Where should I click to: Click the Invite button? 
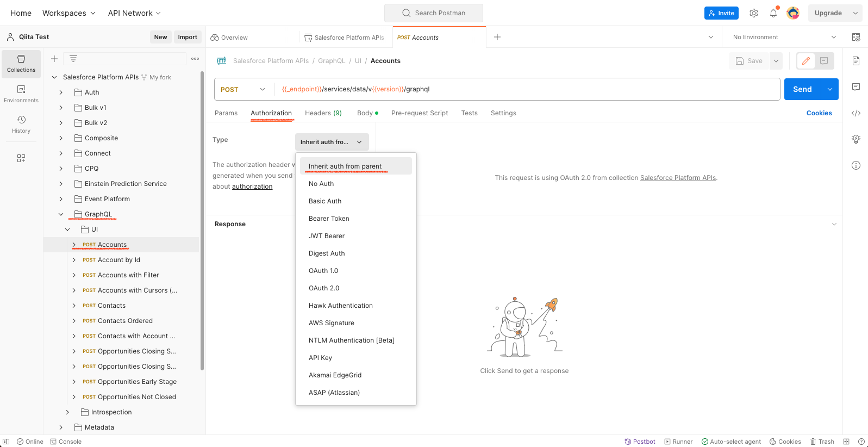click(x=721, y=13)
